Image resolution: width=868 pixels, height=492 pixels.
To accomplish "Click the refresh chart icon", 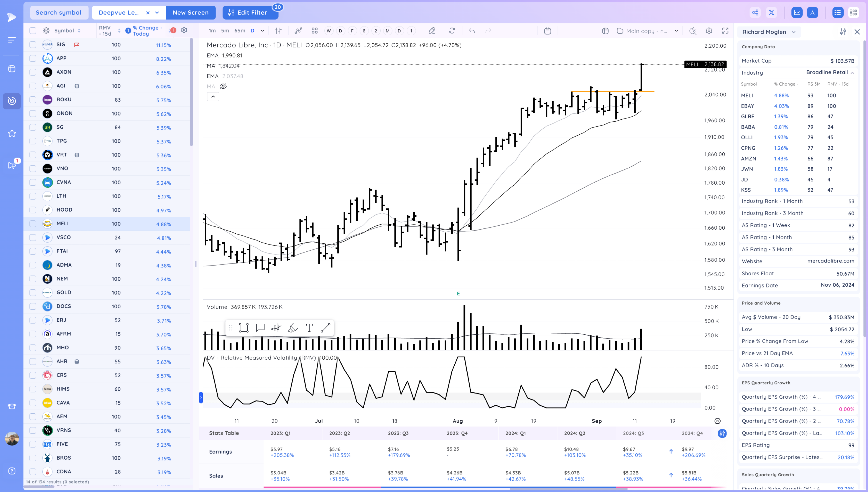I will tap(452, 31).
